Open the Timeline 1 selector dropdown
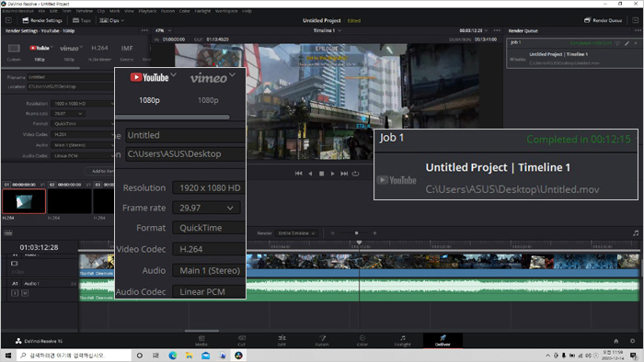Image resolution: width=644 pixels, height=362 pixels. click(328, 30)
